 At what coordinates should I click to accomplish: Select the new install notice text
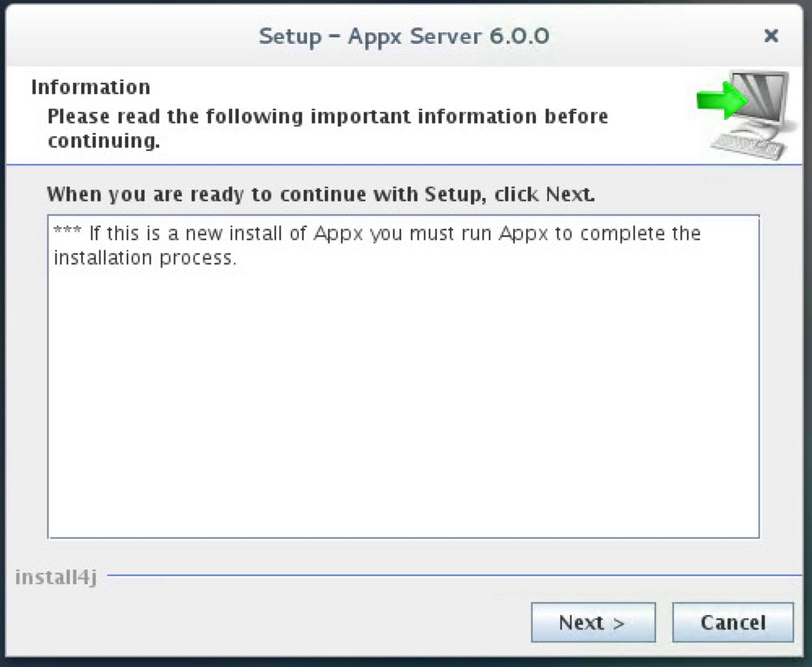tap(376, 245)
